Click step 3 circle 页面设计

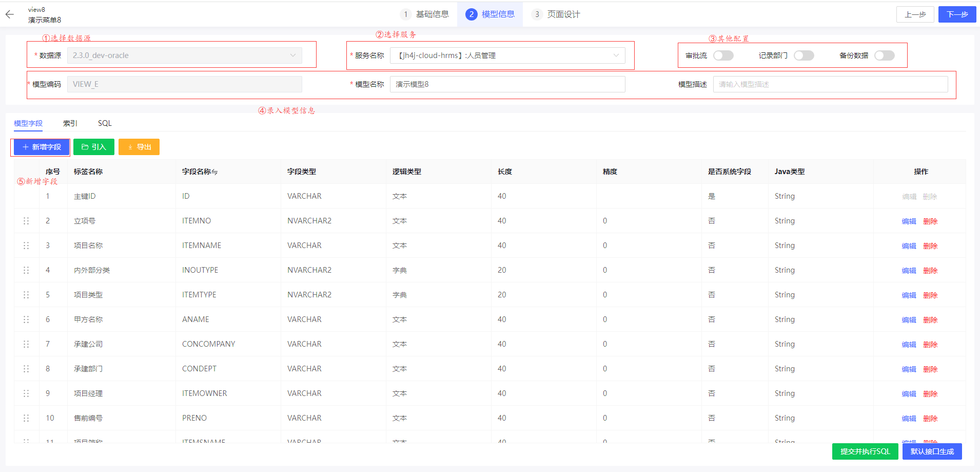[537, 14]
